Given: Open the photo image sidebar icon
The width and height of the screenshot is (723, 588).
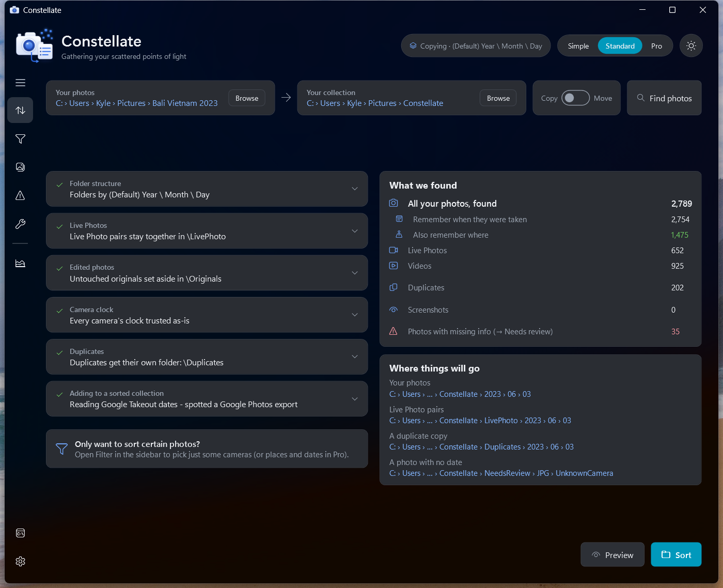Looking at the screenshot, I should (20, 167).
